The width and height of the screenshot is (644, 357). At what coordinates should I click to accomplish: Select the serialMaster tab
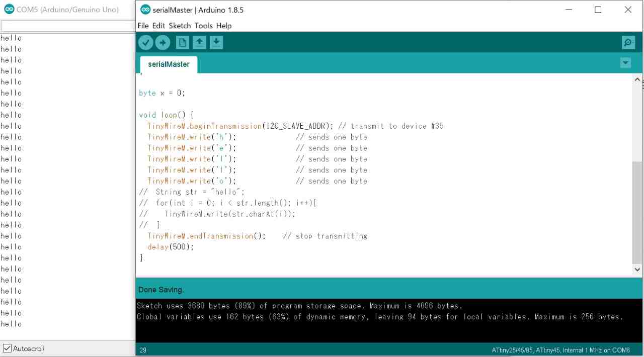(x=169, y=64)
